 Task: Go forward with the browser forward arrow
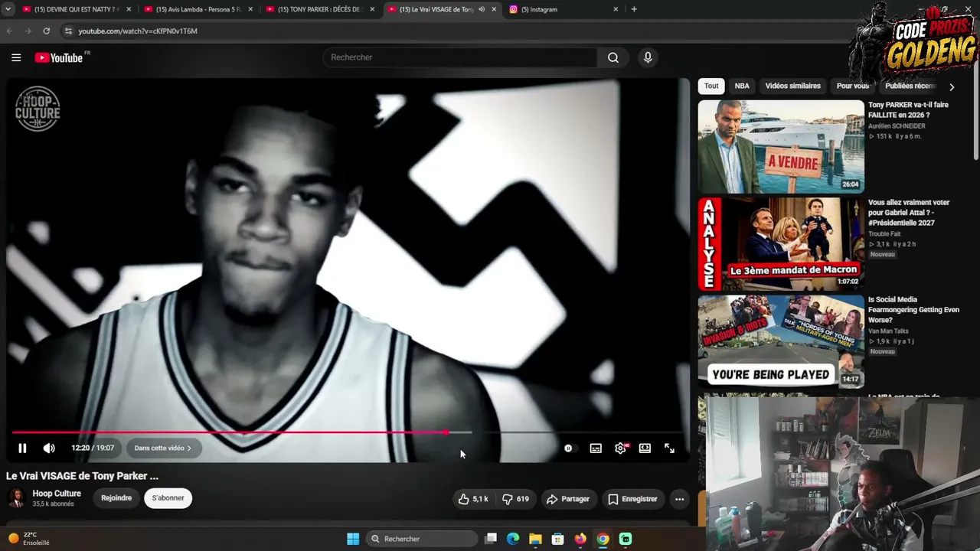28,31
